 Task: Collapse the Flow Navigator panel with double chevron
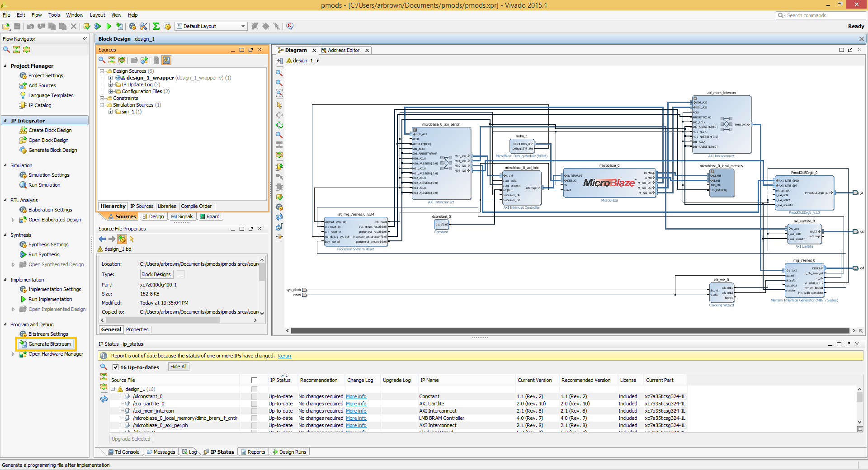[85, 39]
